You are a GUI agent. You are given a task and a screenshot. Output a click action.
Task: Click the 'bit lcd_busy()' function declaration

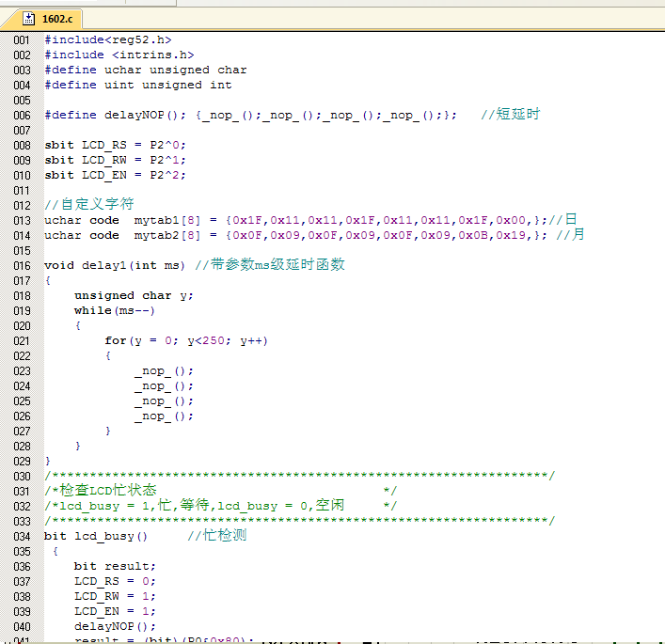coord(97,536)
